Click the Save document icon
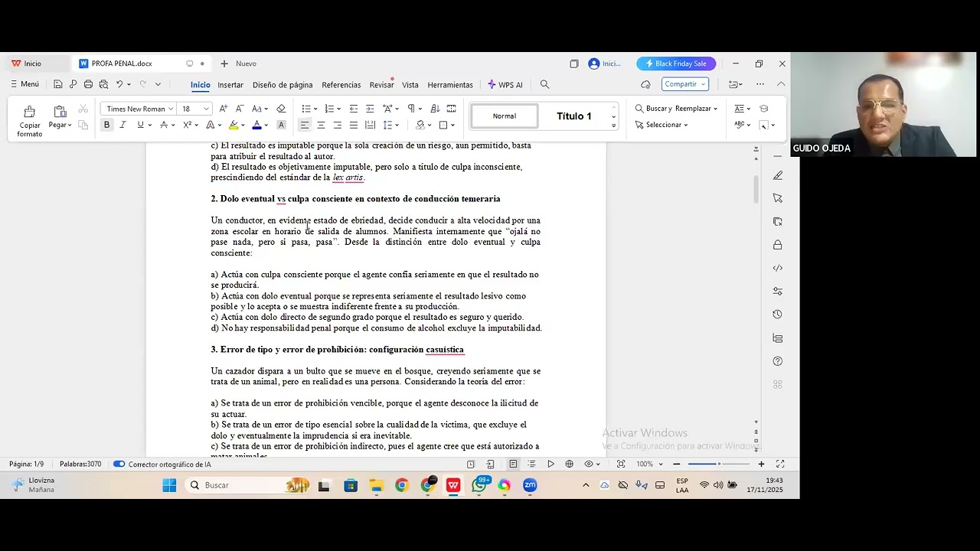Screen dimensions: 980x551 pos(58,84)
